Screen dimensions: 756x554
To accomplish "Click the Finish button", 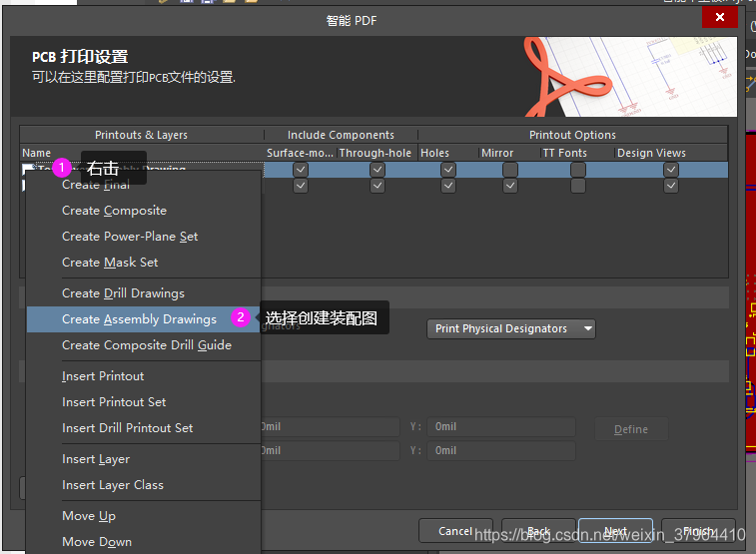I will [x=698, y=531].
